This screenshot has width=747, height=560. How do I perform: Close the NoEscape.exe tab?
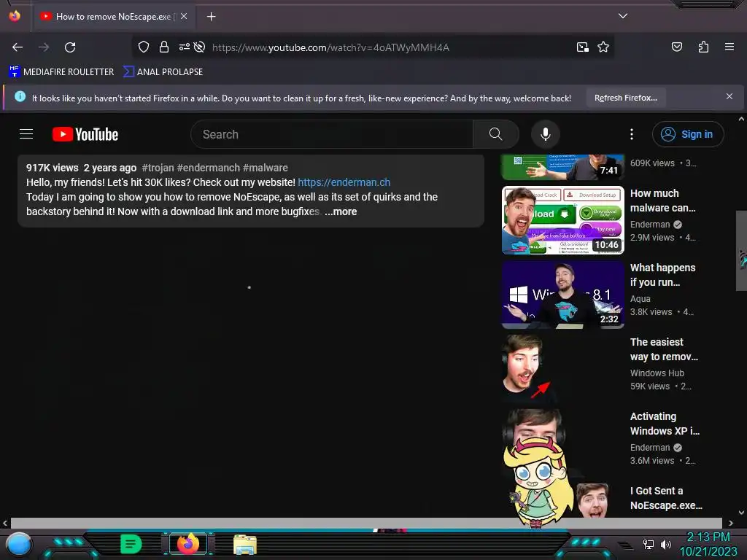click(184, 16)
